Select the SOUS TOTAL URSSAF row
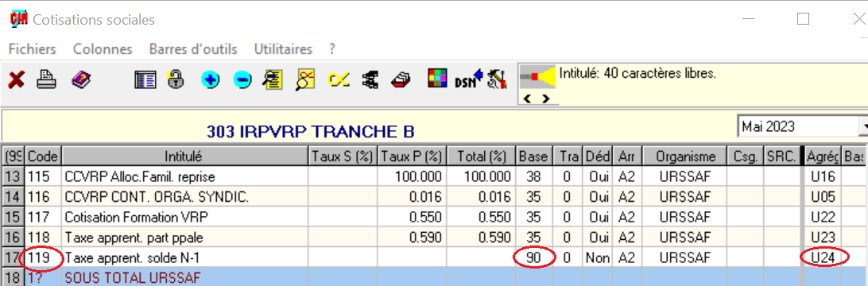 point(434,277)
